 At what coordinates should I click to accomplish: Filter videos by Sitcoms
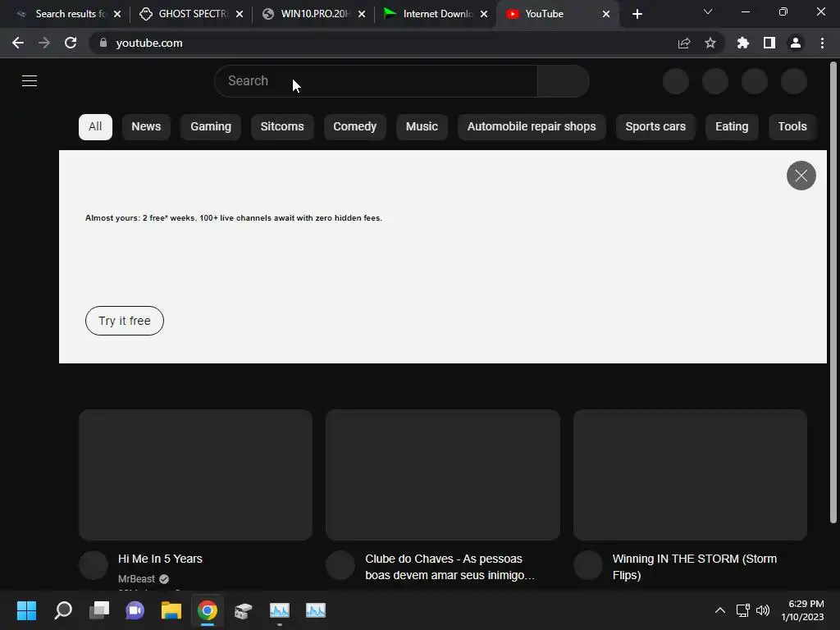(x=282, y=127)
